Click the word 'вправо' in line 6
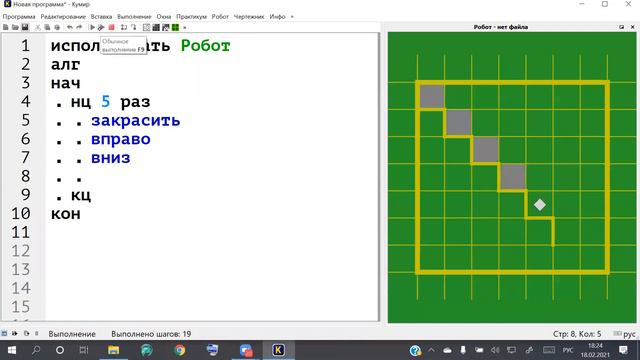The height and width of the screenshot is (360, 640). (121, 140)
